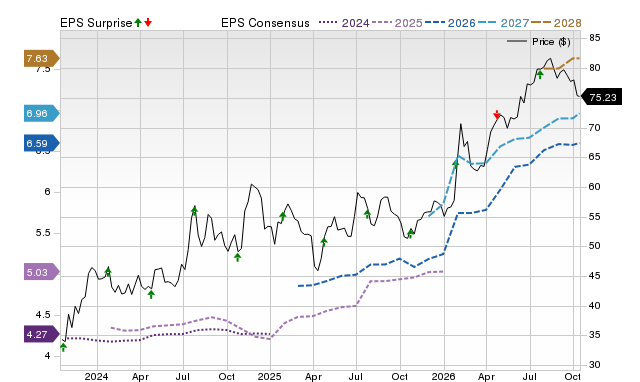
Task: Click the Jul label right after 2024's Apr
Action: coord(182,376)
